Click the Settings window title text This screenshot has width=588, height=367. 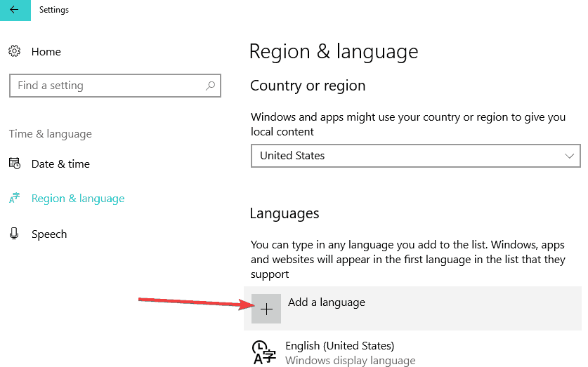coord(54,10)
